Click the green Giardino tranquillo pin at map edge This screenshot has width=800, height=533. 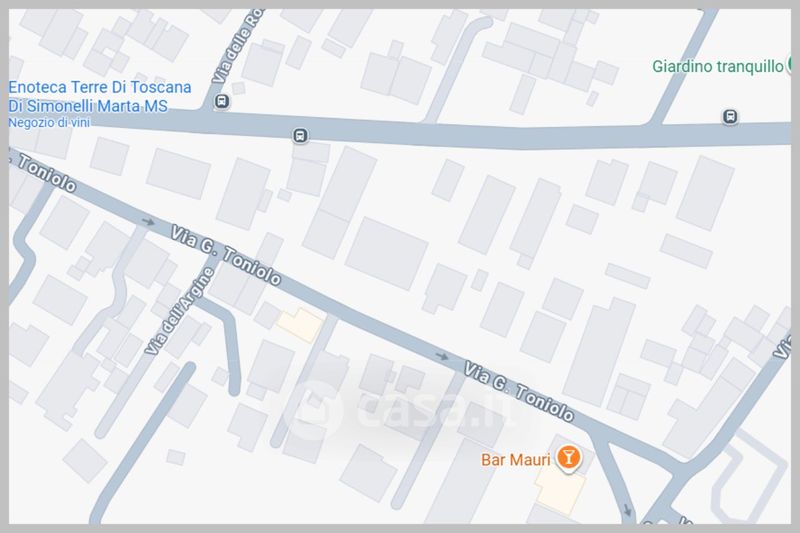click(x=789, y=65)
